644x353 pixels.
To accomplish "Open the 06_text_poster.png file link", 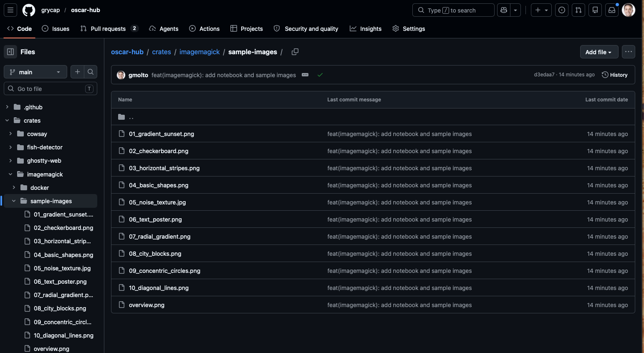I will [x=155, y=219].
